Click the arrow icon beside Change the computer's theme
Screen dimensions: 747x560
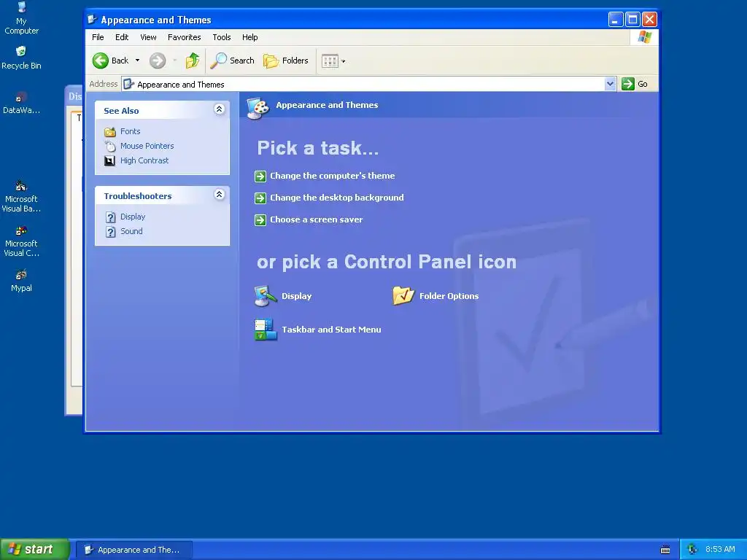[260, 176]
